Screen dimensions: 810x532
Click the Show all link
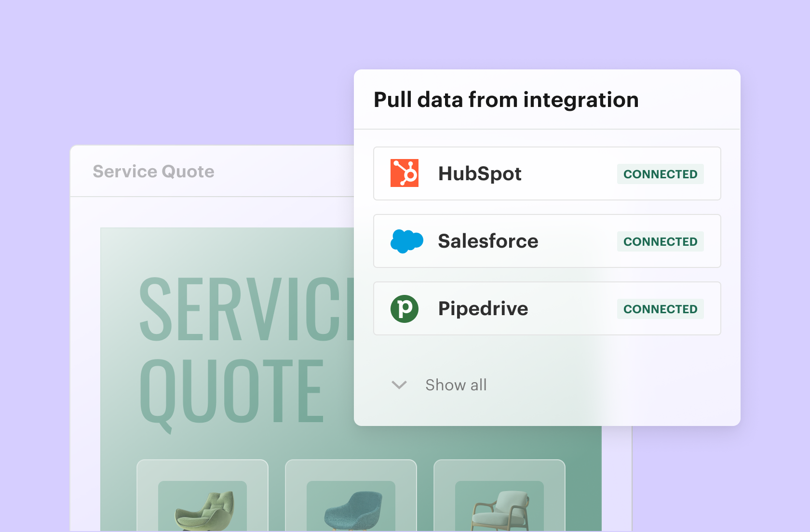456,385
